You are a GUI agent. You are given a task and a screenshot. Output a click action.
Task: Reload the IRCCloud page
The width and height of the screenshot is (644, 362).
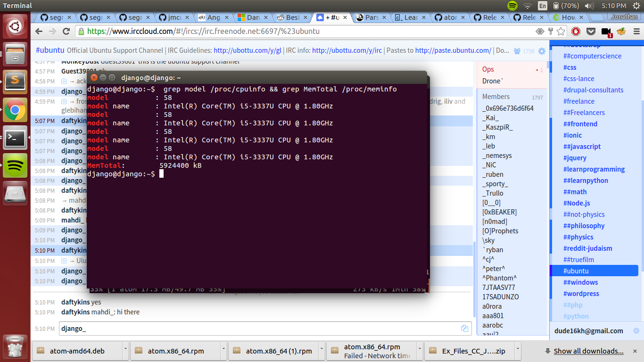point(66,32)
